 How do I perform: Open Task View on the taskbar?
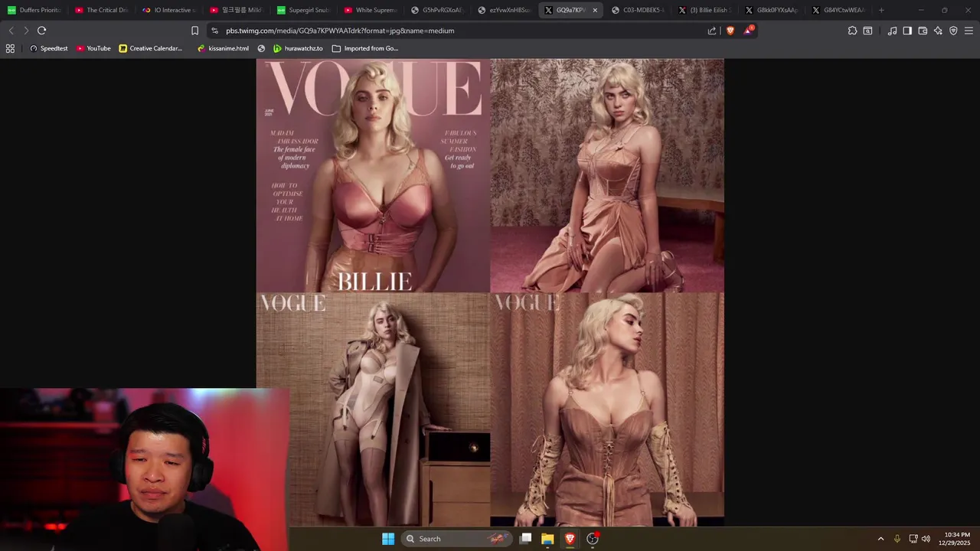point(526,539)
